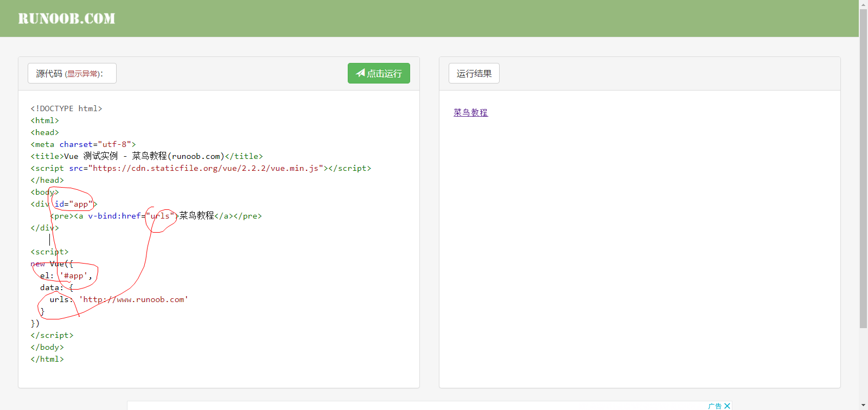Click the 广告 ad label icon
This screenshot has width=868, height=410.
(x=715, y=406)
